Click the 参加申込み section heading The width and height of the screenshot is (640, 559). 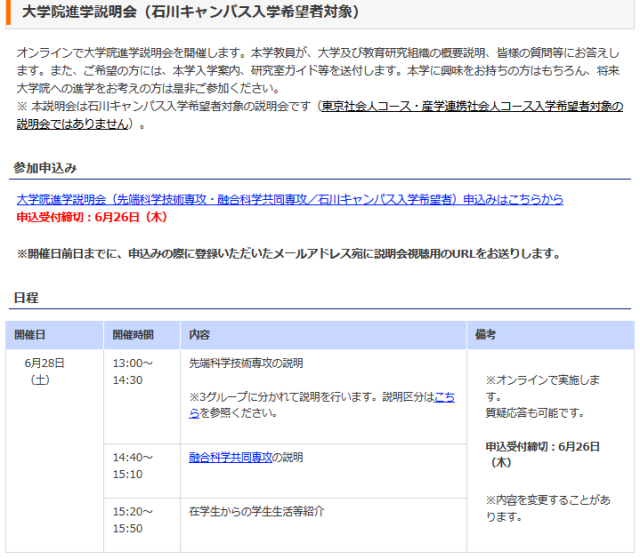(x=46, y=167)
